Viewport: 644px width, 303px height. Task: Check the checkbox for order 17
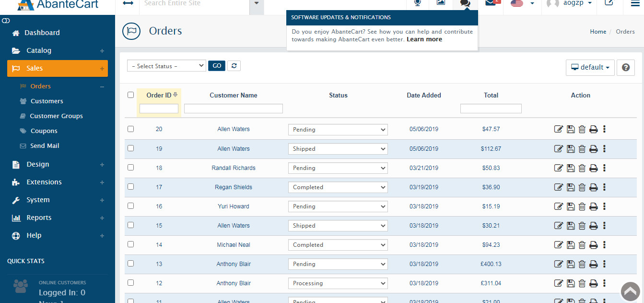tap(130, 186)
